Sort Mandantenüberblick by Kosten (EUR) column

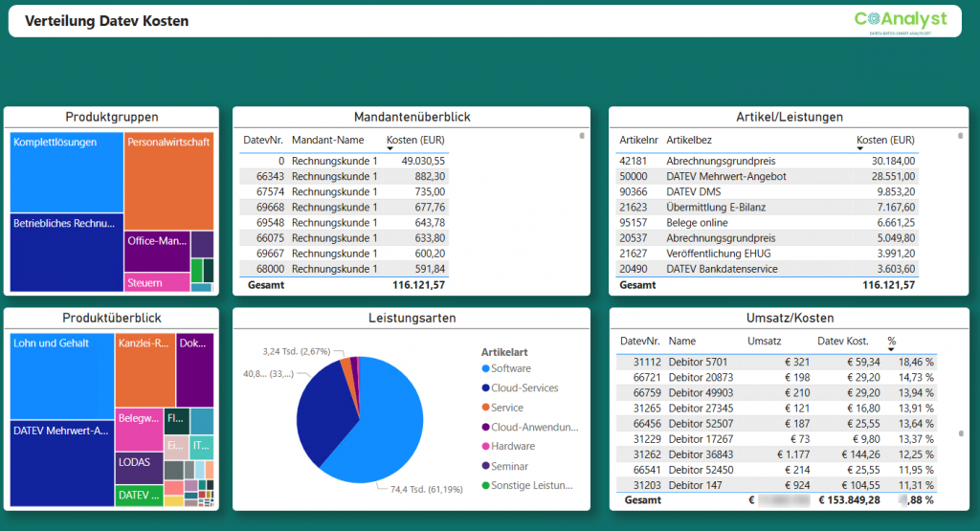click(x=415, y=140)
